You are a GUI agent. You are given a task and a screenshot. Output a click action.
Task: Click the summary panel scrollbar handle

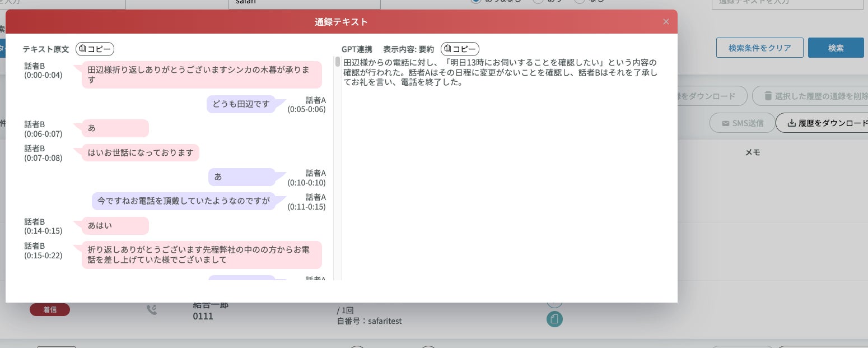coord(338,62)
